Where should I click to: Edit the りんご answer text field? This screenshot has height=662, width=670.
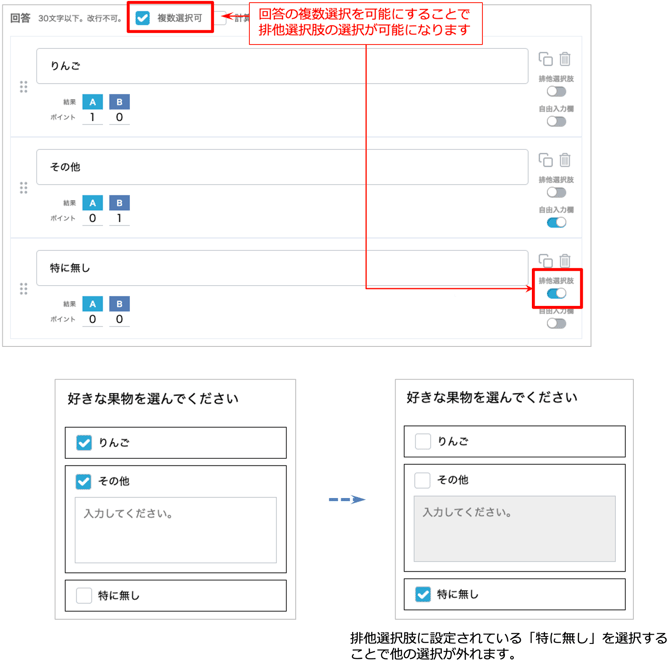click(282, 66)
